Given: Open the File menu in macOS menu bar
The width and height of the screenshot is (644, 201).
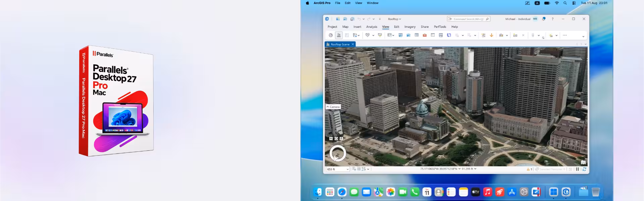Looking at the screenshot, I should pos(337,3).
